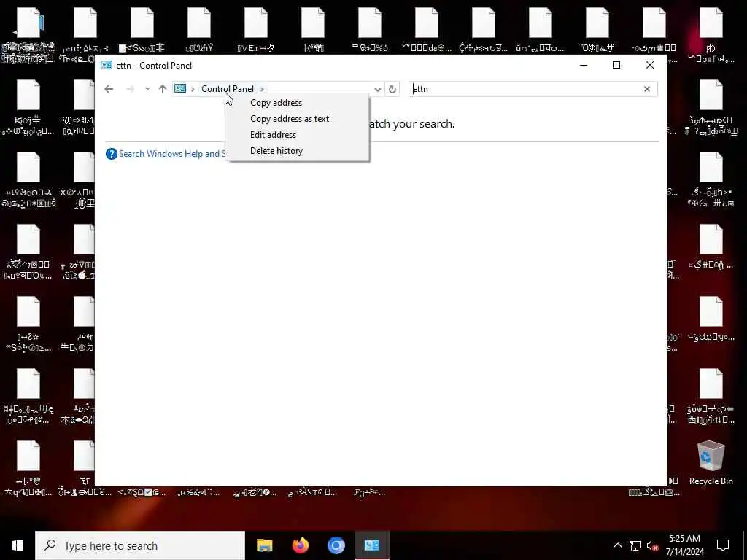The width and height of the screenshot is (747, 560).
Task: Open File Explorer from the taskbar
Action: coord(264,545)
